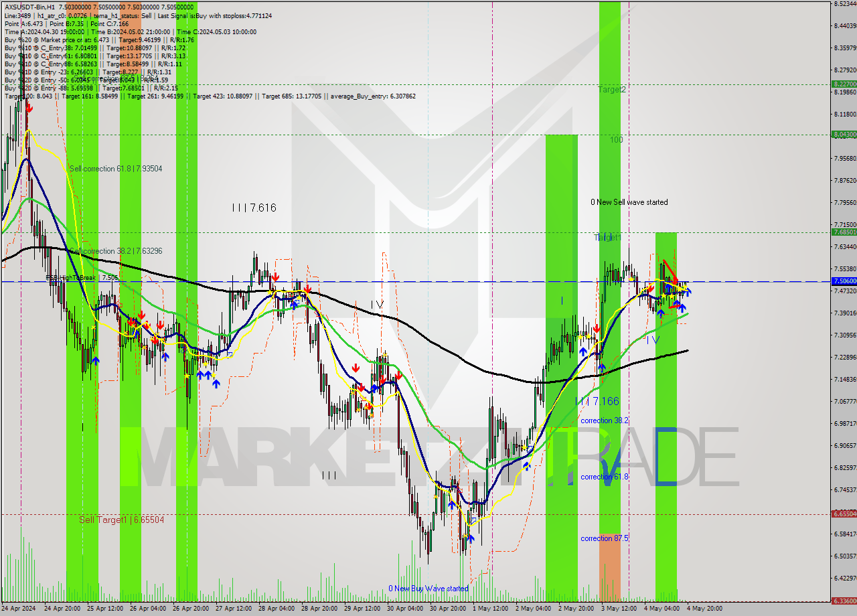Screen dimensions: 857x616
Task: Click the 'Sell correction 38.2 | 7.63296' label
Action: pyautogui.click(x=116, y=251)
